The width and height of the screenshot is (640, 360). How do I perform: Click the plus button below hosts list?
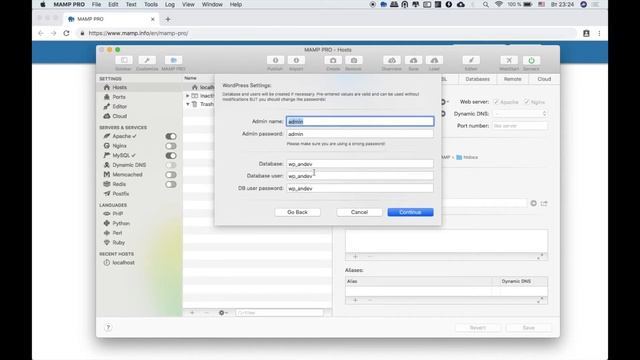[x=192, y=313]
